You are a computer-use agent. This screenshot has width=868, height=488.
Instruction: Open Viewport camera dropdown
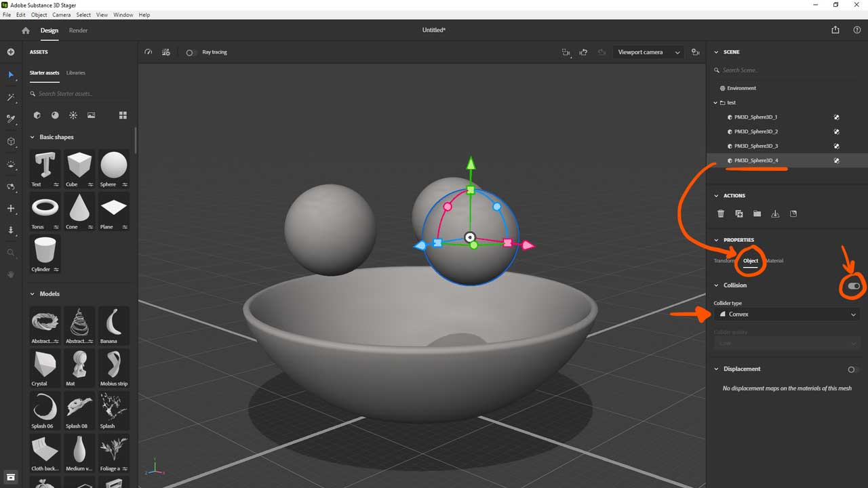(649, 52)
